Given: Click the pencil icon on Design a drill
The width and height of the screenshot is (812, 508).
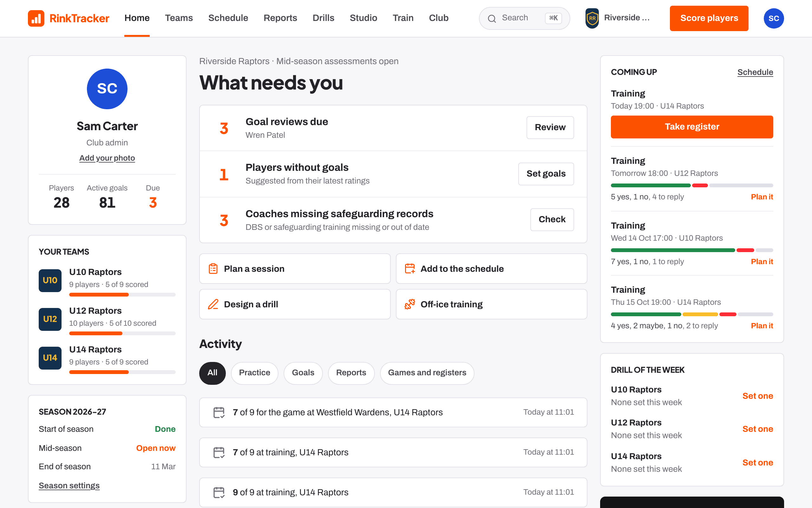Looking at the screenshot, I should (x=213, y=304).
